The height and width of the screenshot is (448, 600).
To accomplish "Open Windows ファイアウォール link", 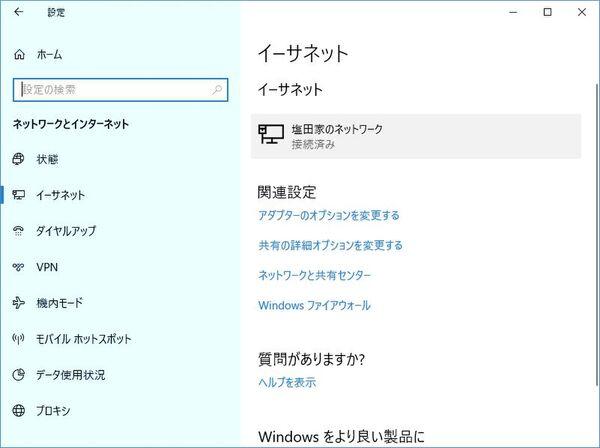I will click(315, 305).
